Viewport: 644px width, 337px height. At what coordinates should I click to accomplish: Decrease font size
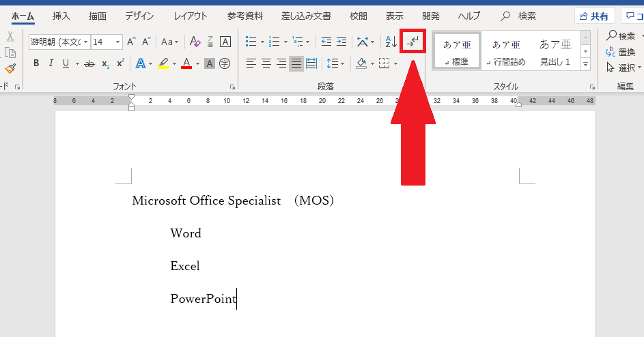[x=146, y=42]
